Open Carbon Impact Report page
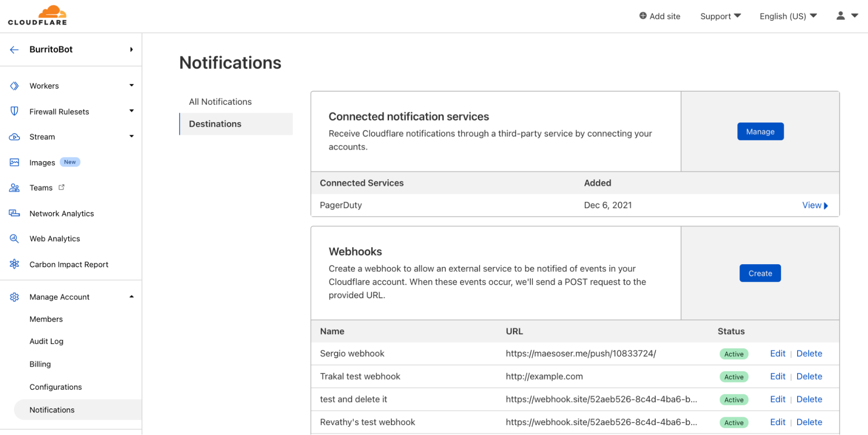868x435 pixels. pyautogui.click(x=69, y=264)
